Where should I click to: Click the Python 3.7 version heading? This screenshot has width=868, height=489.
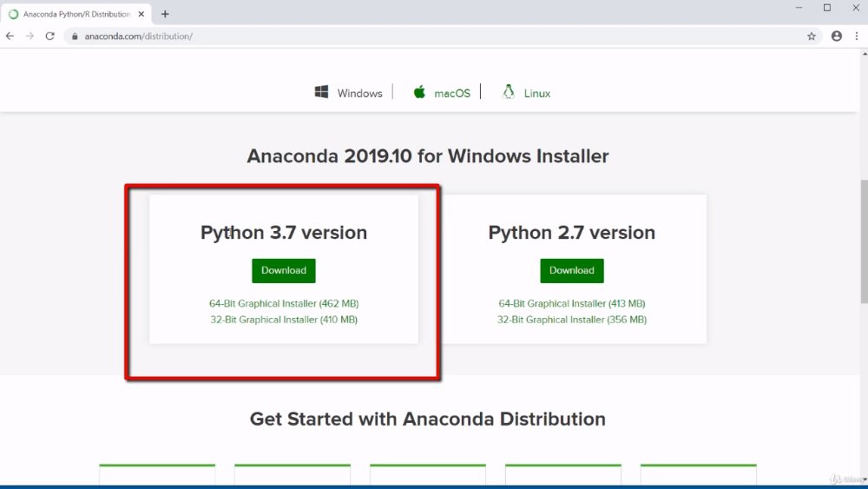pos(284,233)
